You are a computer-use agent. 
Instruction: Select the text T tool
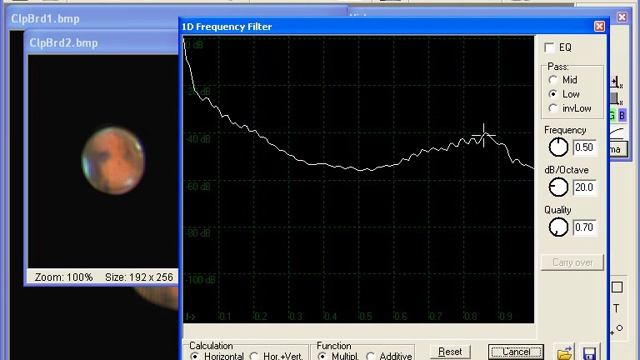pyautogui.click(x=616, y=309)
